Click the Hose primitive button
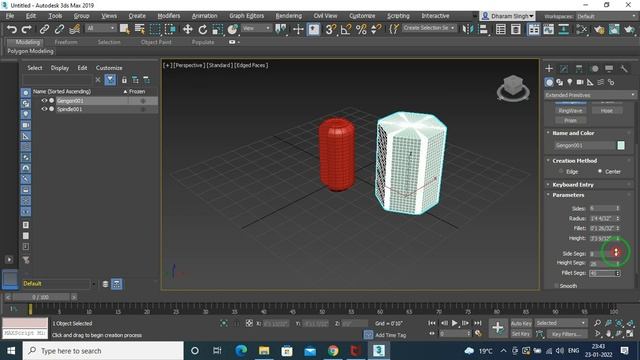Screen dimensions: 640x360 coord(607,111)
